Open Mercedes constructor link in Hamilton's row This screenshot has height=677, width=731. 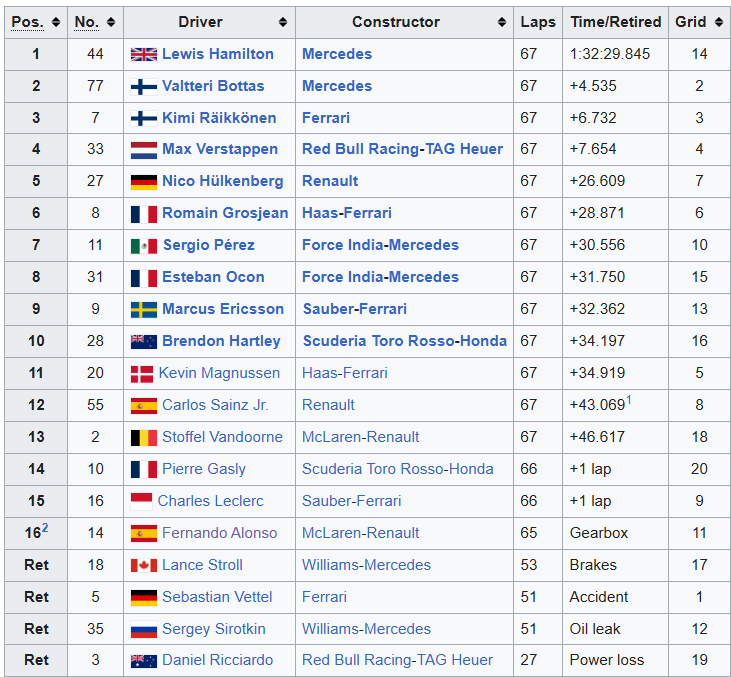[x=337, y=54]
